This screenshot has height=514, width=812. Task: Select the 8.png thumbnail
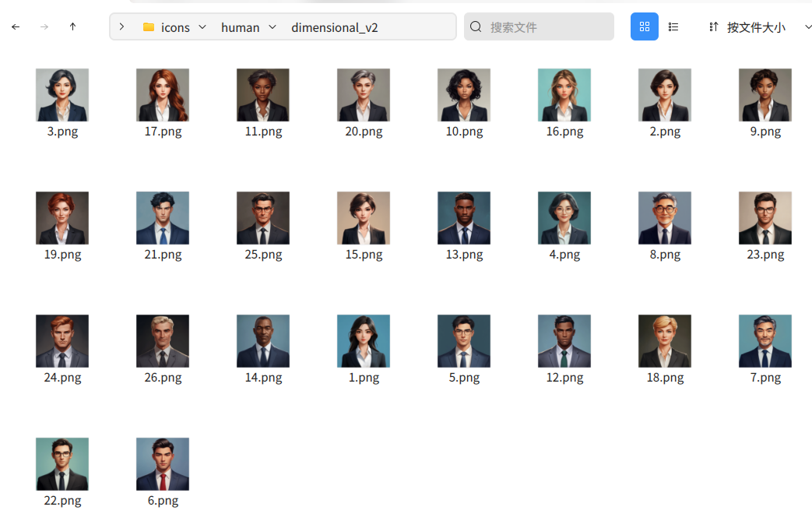click(x=665, y=218)
